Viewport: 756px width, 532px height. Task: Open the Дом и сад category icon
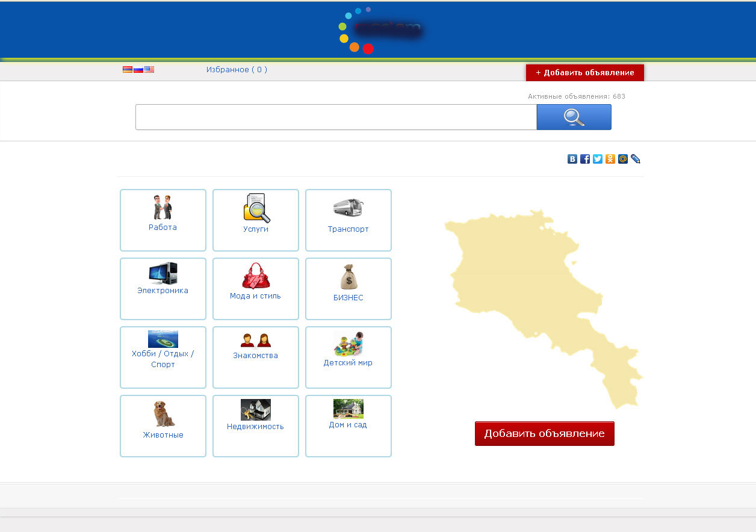349,409
